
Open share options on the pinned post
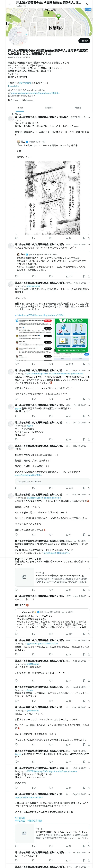(x=89, y=238)
